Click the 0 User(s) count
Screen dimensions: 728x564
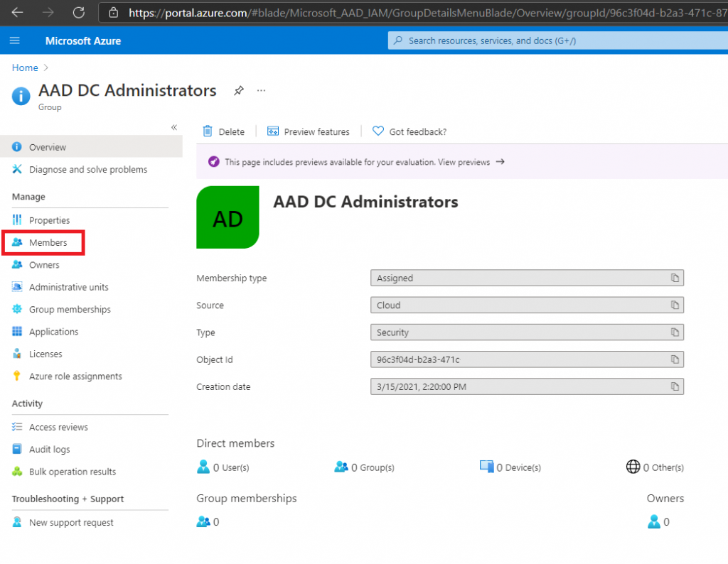pyautogui.click(x=231, y=467)
